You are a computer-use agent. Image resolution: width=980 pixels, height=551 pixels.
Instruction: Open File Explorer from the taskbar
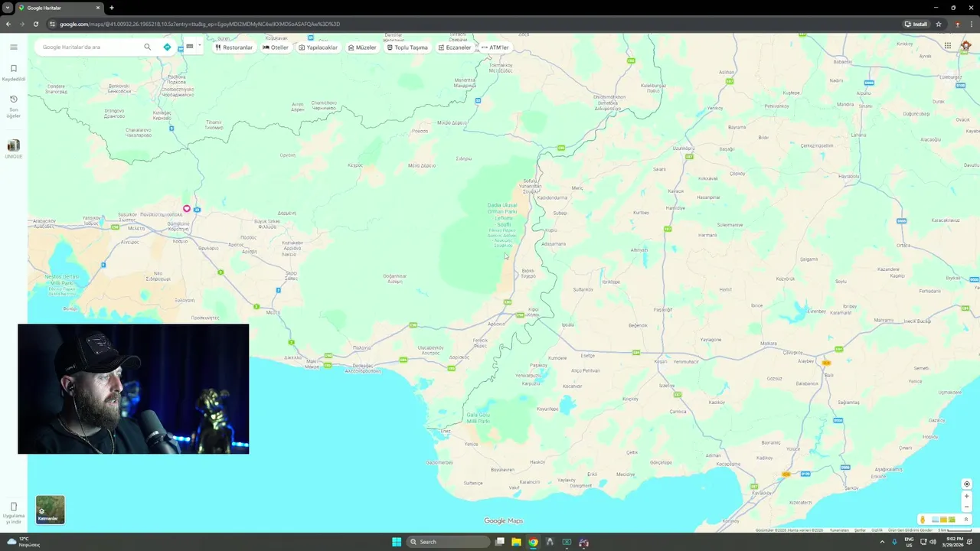tap(516, 542)
